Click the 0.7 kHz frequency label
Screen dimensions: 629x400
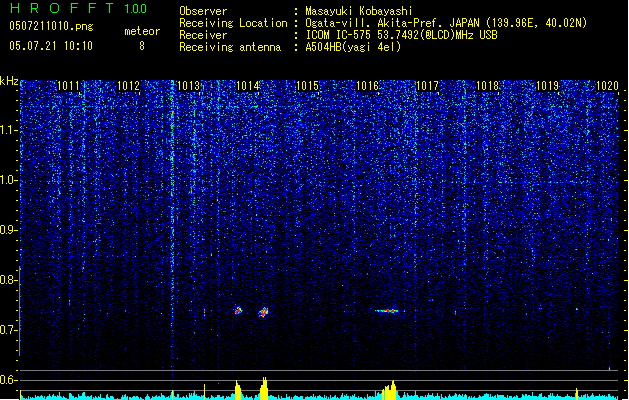[9, 330]
